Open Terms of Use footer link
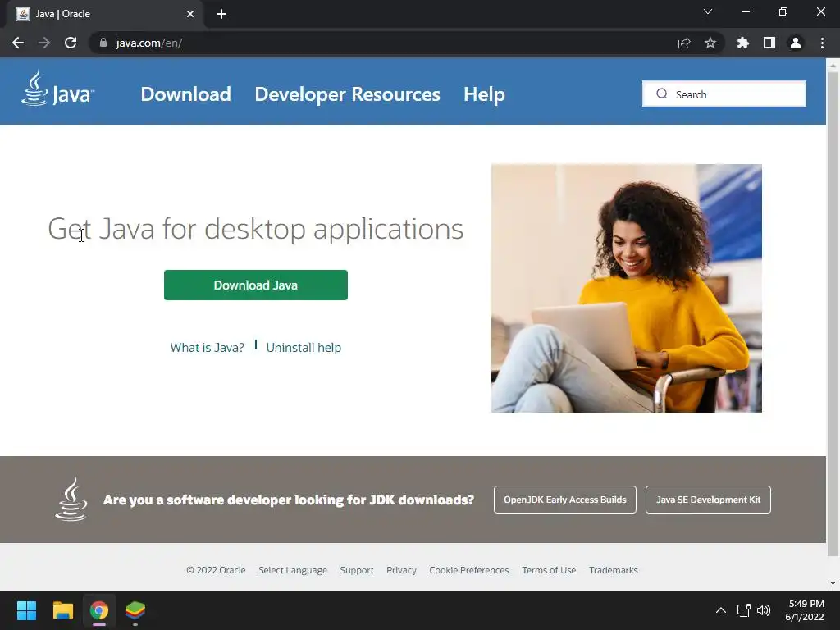 click(x=549, y=570)
